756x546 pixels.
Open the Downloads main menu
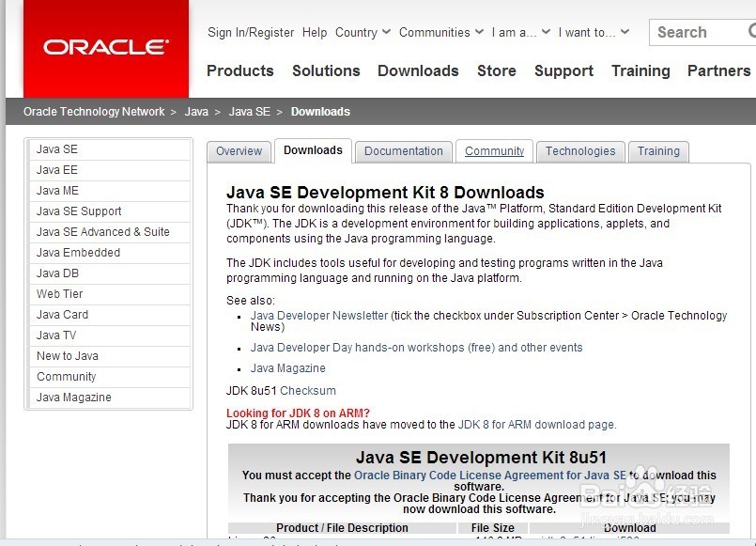click(x=418, y=70)
